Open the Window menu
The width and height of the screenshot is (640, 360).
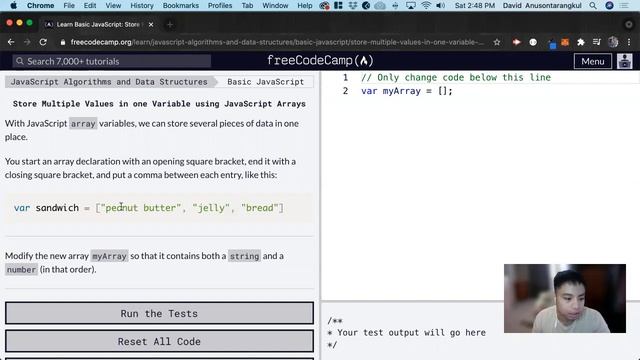(x=275, y=5)
